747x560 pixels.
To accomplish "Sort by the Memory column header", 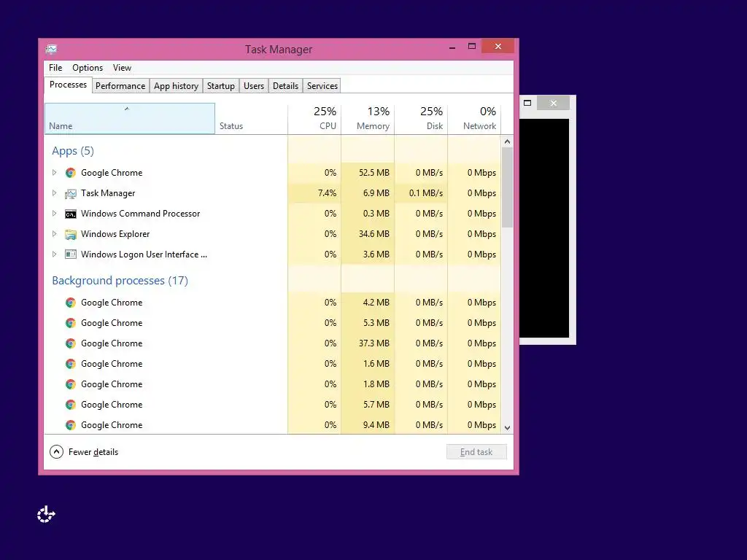I will click(x=368, y=119).
